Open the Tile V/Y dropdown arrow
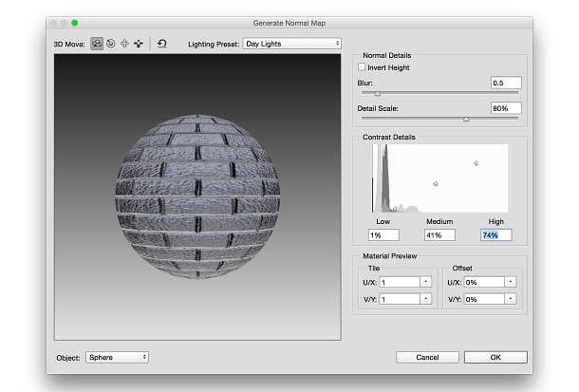This screenshot has height=392, width=579. 426,299
